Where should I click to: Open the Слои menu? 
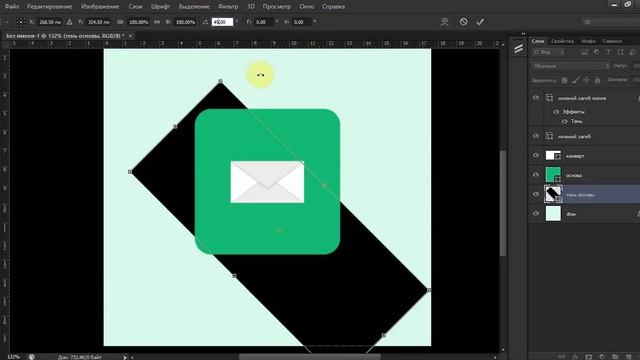[135, 7]
